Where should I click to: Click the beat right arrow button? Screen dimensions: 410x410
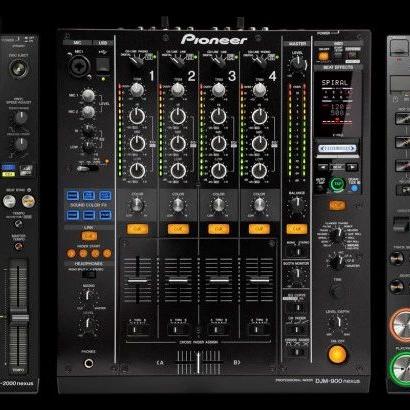click(x=352, y=167)
